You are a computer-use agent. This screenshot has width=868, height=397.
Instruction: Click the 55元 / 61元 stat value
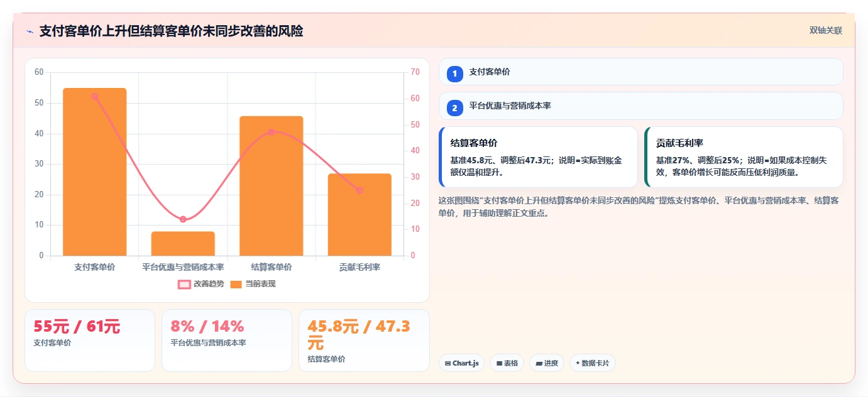(77, 327)
